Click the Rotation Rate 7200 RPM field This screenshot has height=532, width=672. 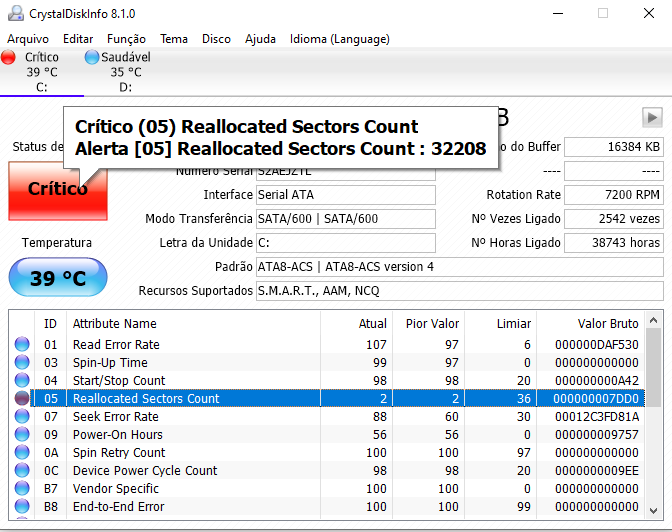click(614, 195)
